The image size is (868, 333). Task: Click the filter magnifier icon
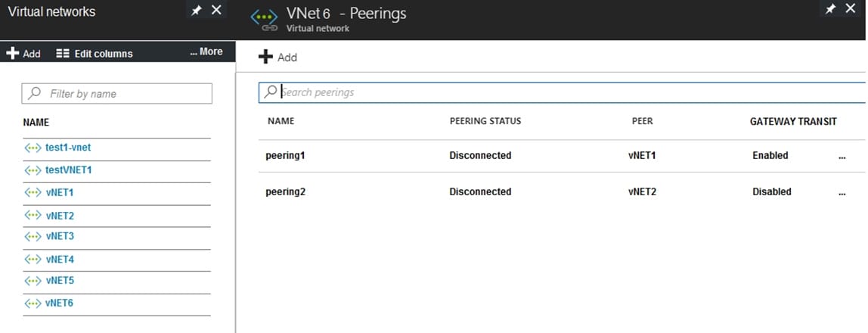tap(35, 94)
